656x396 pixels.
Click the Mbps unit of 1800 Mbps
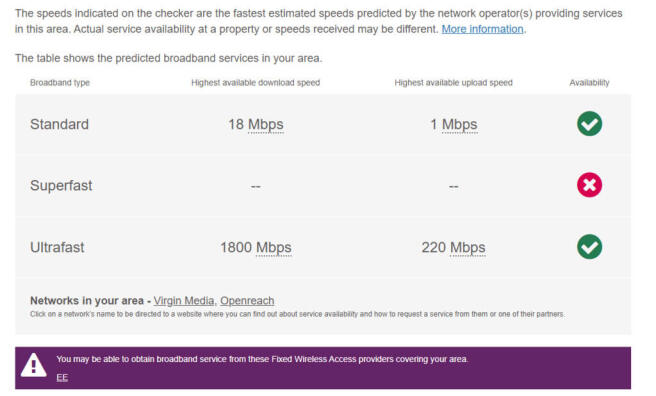(x=274, y=248)
